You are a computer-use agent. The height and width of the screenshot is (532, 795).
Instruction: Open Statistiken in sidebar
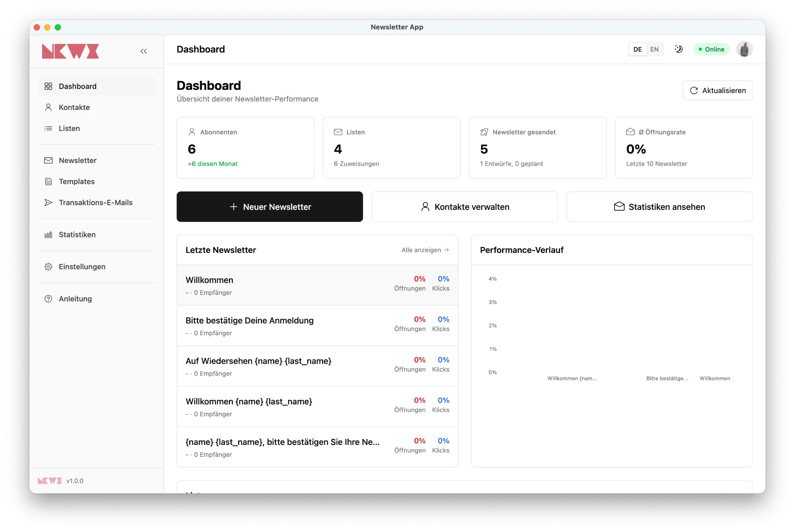coord(77,235)
